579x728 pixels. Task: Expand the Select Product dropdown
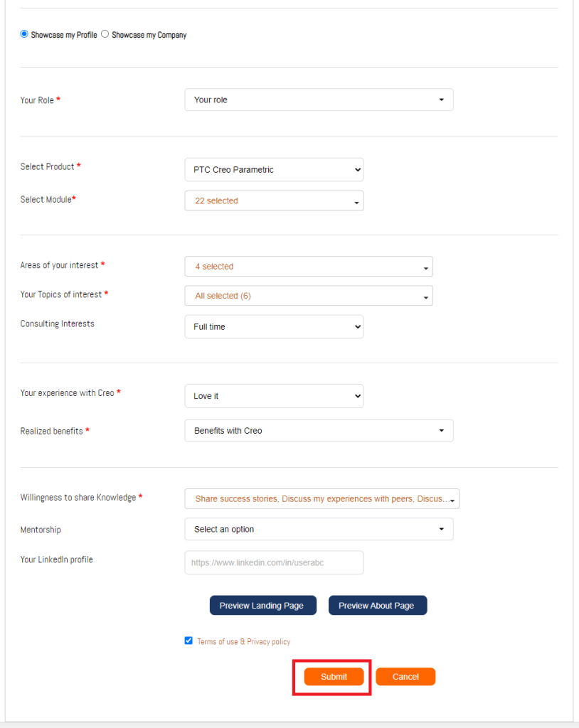click(274, 170)
